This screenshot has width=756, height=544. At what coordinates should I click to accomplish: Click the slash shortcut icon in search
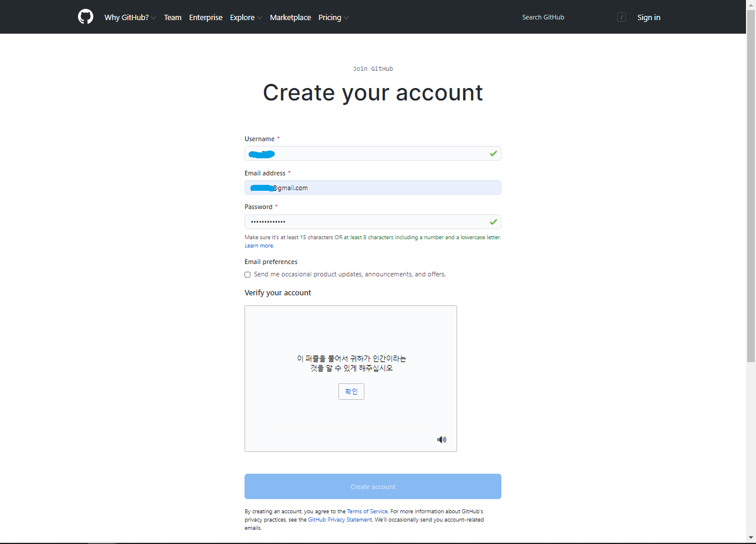pyautogui.click(x=621, y=17)
